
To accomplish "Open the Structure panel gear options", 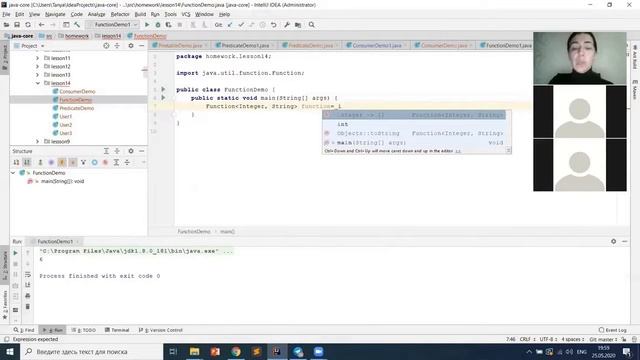I will pyautogui.click(x=131, y=151).
